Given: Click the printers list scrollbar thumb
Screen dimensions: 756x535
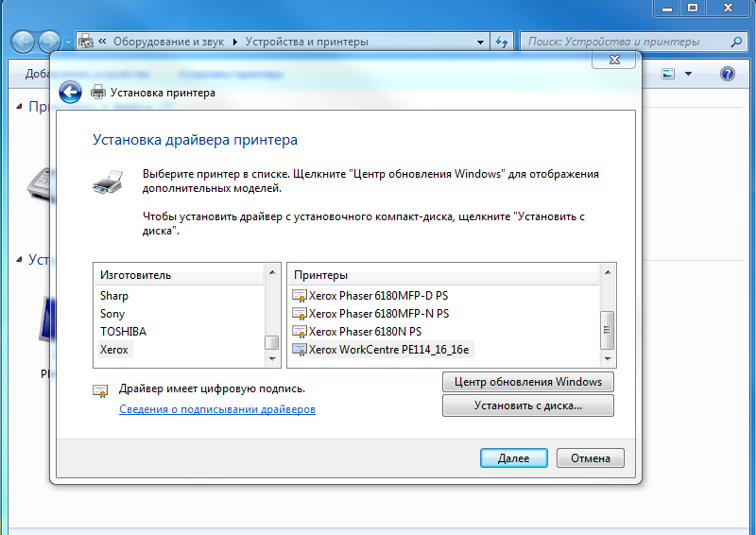Looking at the screenshot, I should (607, 330).
